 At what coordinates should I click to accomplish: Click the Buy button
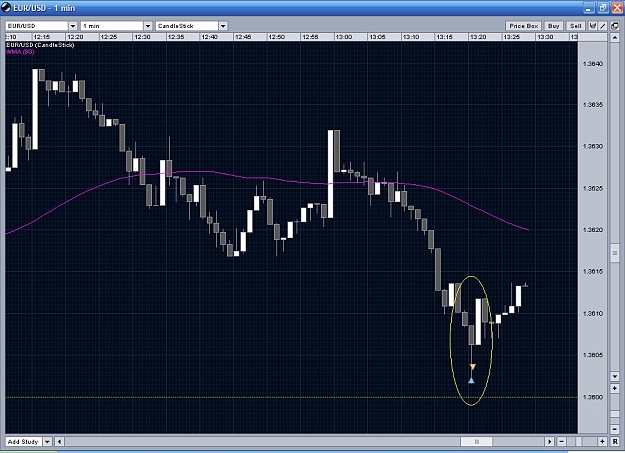coord(554,26)
